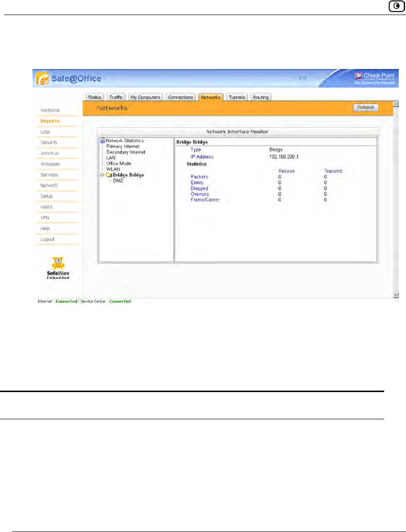406x532 pixels.
Task: Open Help in the sidebar
Action: pos(45,228)
